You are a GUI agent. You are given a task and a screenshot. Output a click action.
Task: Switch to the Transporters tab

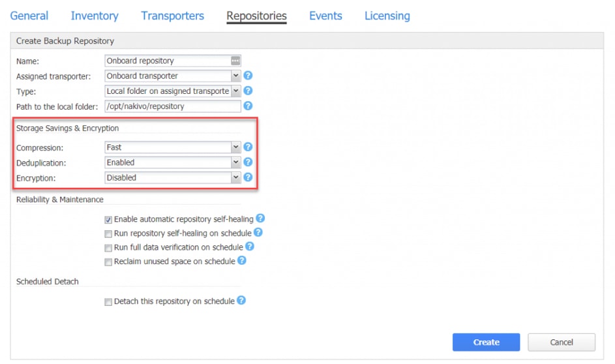(173, 16)
